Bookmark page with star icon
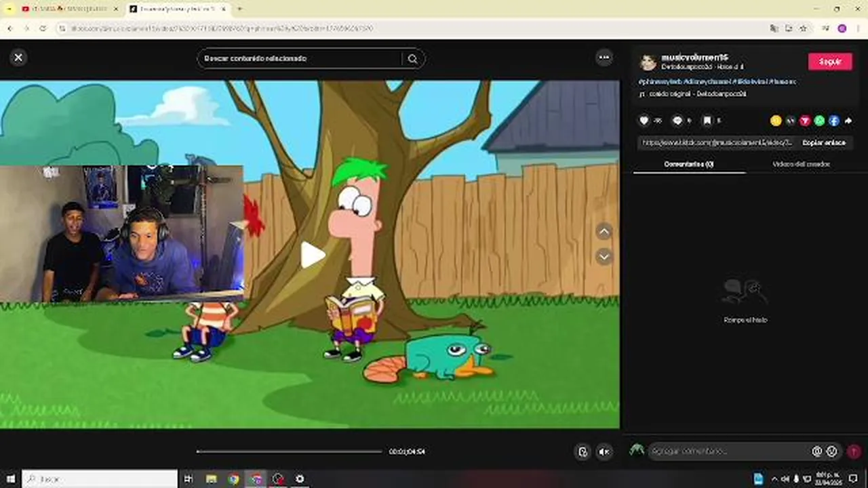868x488 pixels. [803, 28]
